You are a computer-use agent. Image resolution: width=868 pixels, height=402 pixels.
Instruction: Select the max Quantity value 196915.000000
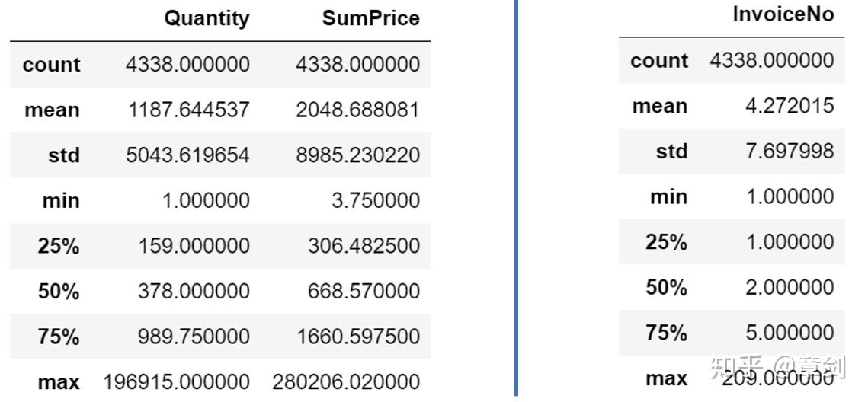pyautogui.click(x=176, y=381)
